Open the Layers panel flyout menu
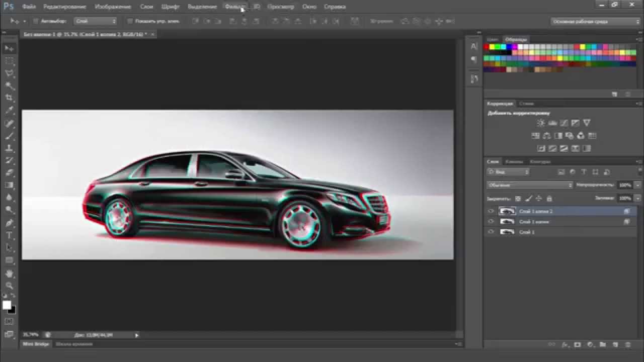Viewport: 644px width, 362px height. 639,162
